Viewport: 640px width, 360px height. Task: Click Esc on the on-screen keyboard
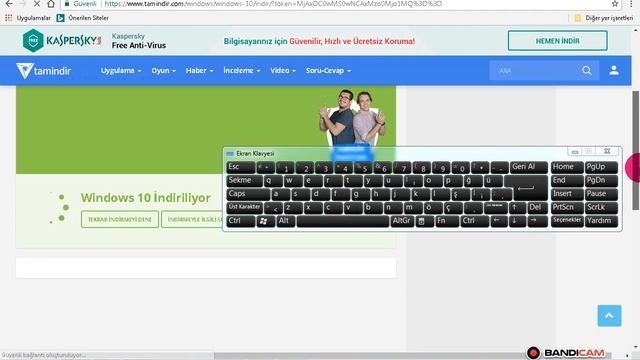coord(240,167)
